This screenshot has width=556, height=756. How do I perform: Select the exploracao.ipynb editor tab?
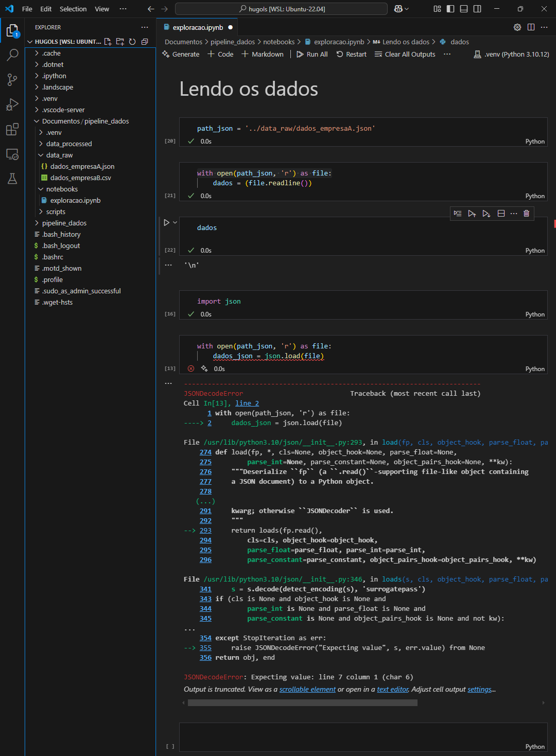click(x=198, y=27)
